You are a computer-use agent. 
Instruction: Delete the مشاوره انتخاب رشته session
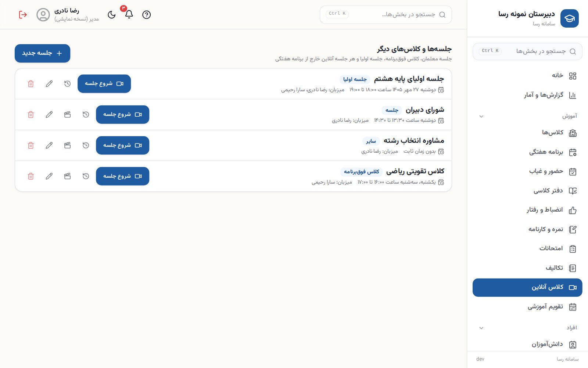tap(31, 145)
